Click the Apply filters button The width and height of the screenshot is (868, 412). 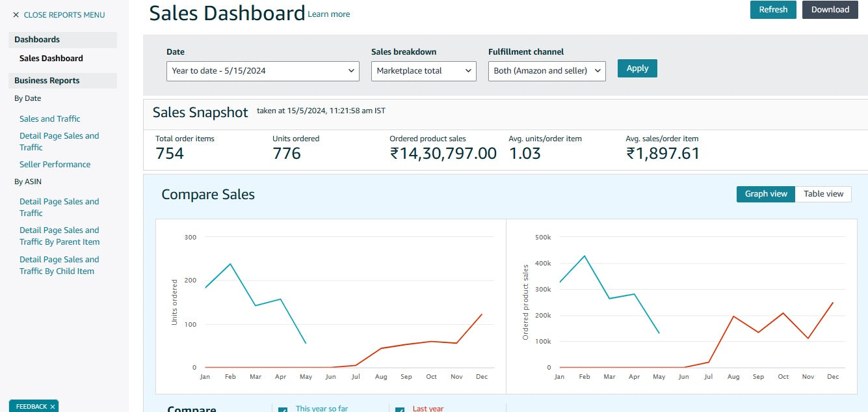637,68
